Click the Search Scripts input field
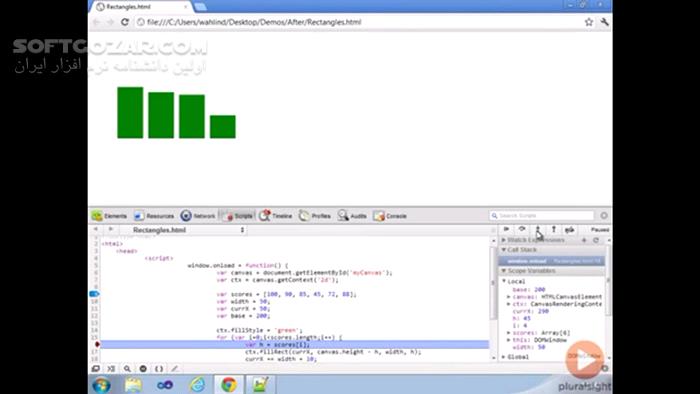700x394 pixels. pos(542,216)
